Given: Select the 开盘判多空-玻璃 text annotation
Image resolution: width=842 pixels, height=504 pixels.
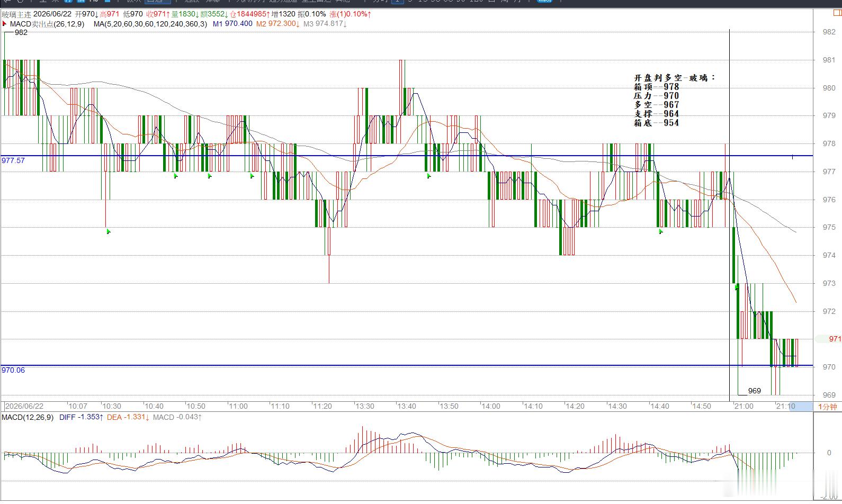Looking at the screenshot, I should (x=675, y=77).
